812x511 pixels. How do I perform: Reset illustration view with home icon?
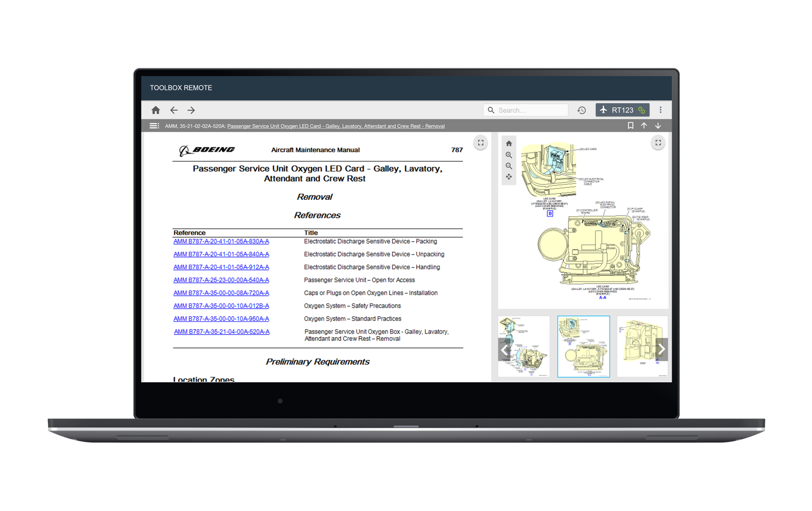[x=509, y=144]
